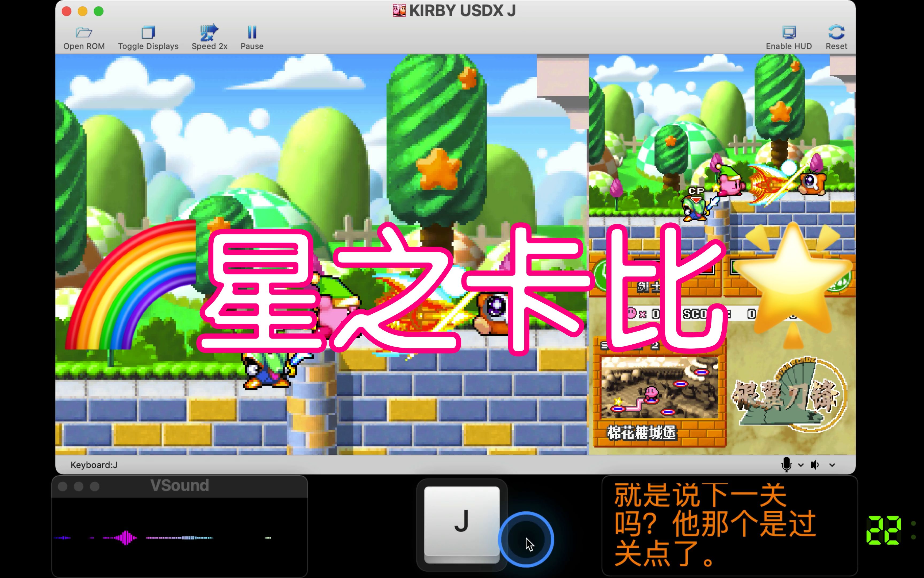Zoom emulator window with green button

(98, 12)
